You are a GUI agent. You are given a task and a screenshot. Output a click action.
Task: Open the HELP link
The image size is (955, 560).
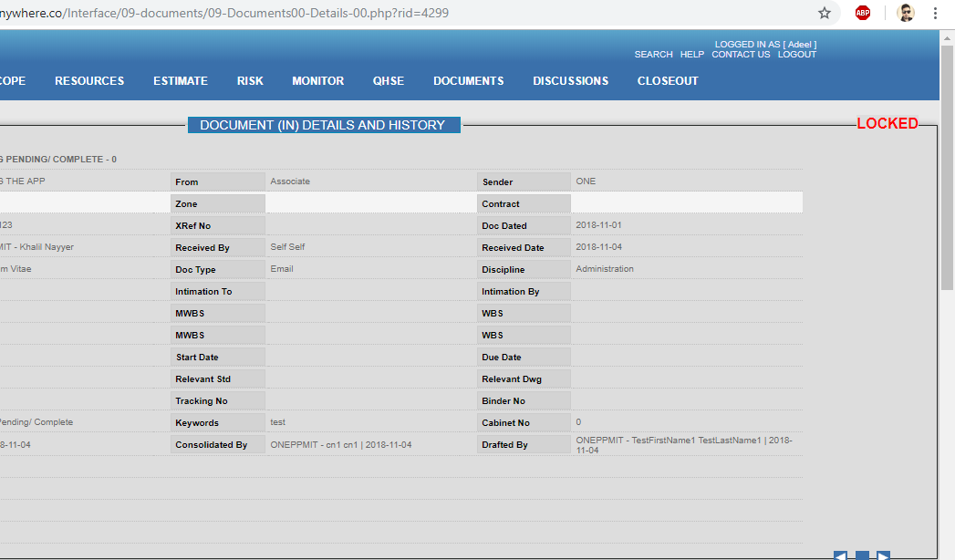tap(691, 55)
